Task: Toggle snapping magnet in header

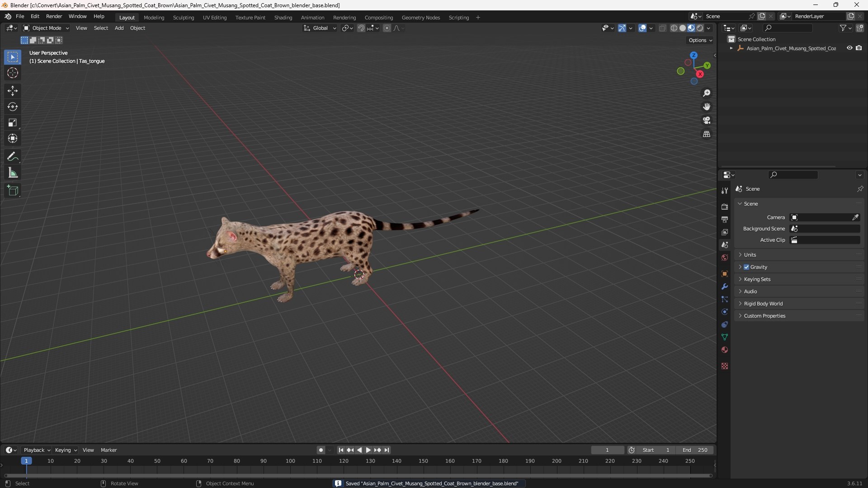Action: coord(361,28)
